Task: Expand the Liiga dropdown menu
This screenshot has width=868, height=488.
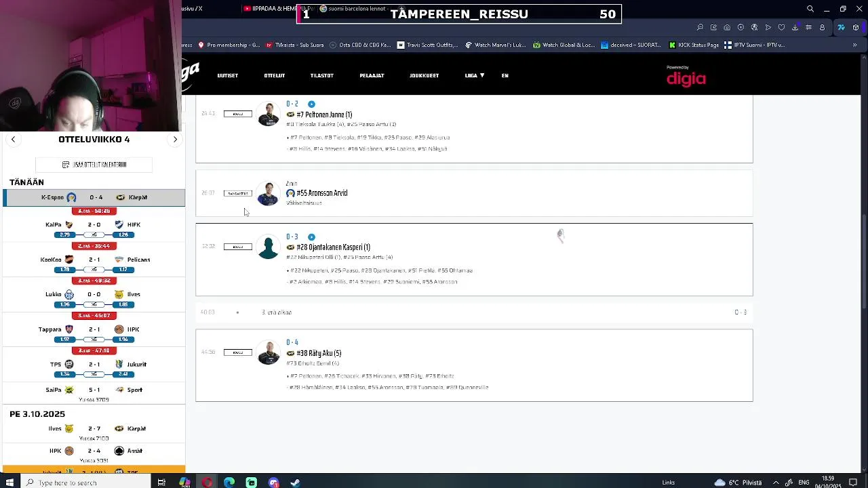Action: (x=475, y=75)
